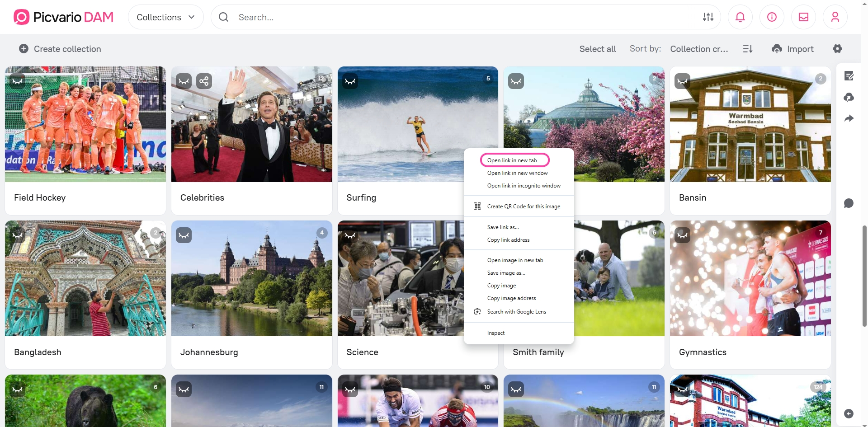Open the Field Hockey collection title
868x427 pixels.
tap(40, 197)
